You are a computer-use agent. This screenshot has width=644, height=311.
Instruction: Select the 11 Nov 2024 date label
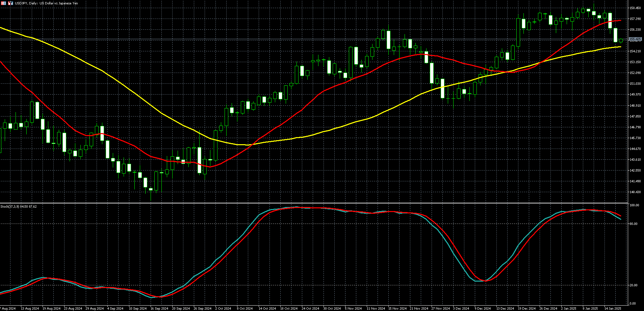coord(376,309)
